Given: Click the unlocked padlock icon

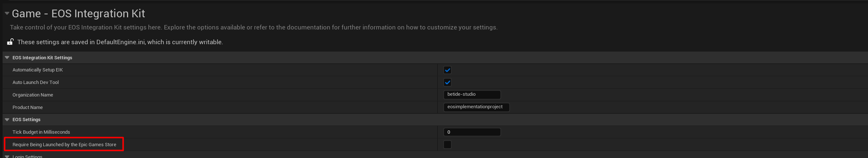Looking at the screenshot, I should coord(10,42).
